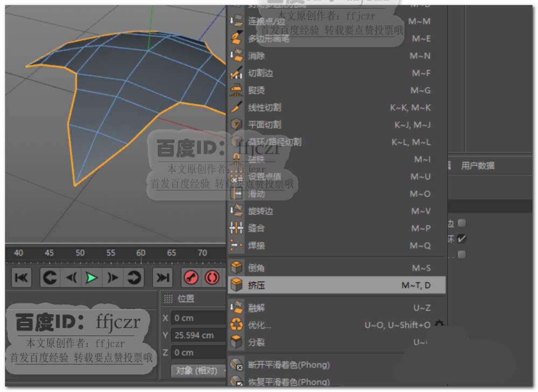Select the 焊接 (Weld) tool icon

(x=237, y=245)
